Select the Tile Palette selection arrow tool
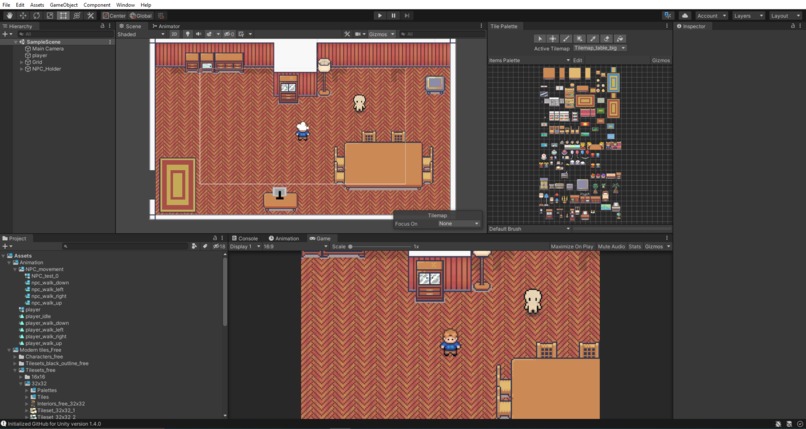The height and width of the screenshot is (429, 806). click(539, 39)
